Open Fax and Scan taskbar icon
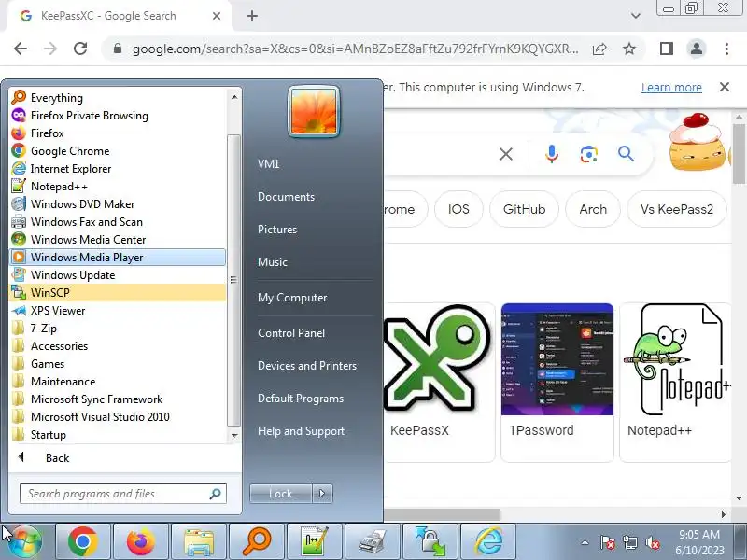Image resolution: width=747 pixels, height=560 pixels. tap(373, 541)
